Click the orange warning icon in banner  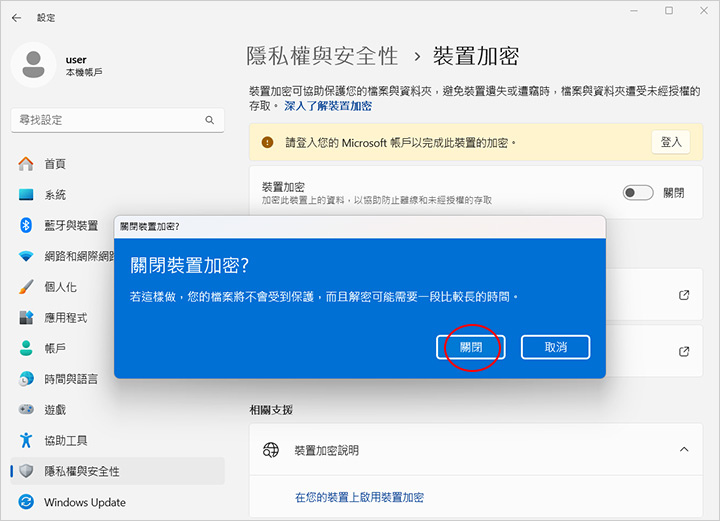click(x=267, y=143)
